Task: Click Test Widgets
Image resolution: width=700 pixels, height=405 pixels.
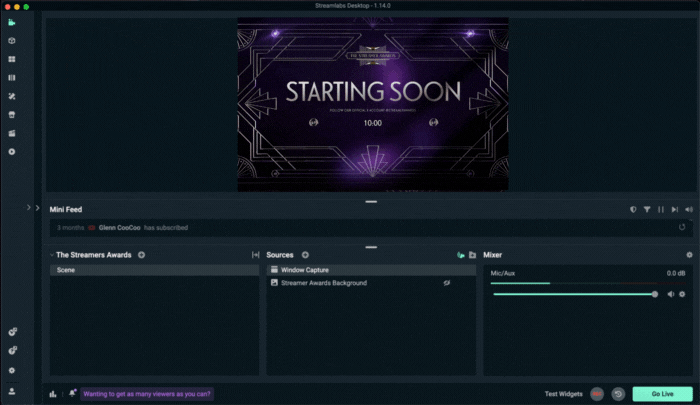Action: tap(563, 394)
